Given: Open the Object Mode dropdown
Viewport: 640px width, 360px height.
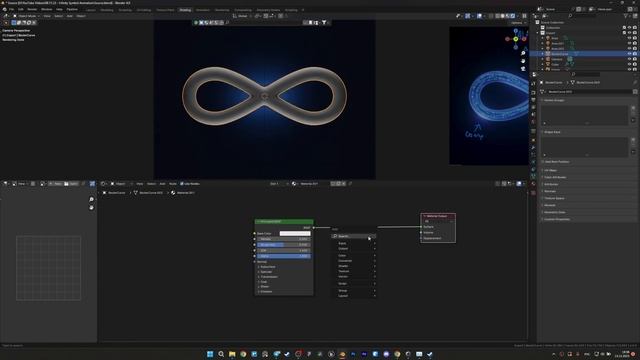Looking at the screenshot, I should coord(26,16).
